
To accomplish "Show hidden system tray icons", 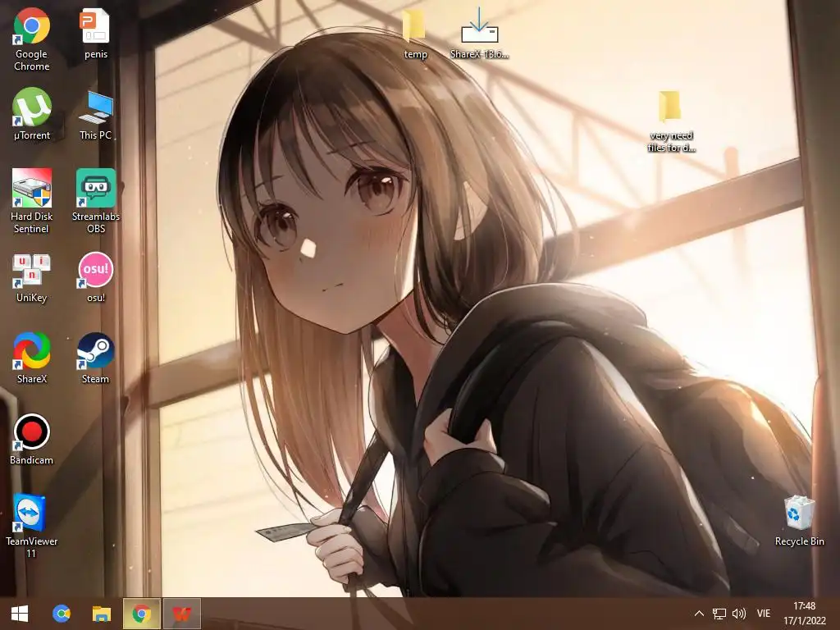I will point(699,614).
